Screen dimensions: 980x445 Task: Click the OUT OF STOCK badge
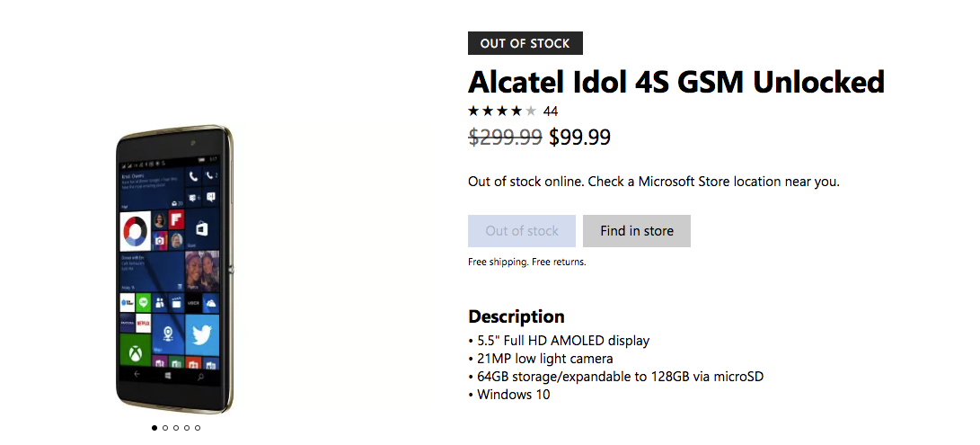(525, 43)
